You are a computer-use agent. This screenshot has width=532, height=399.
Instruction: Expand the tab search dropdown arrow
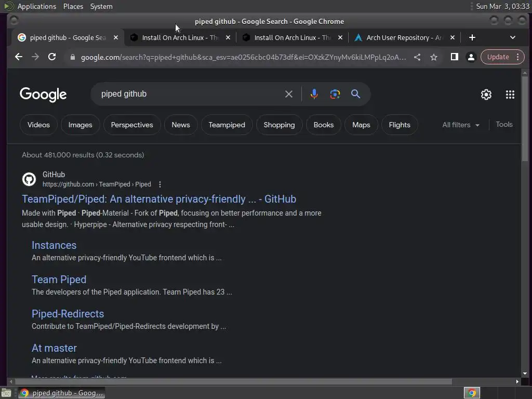click(513, 37)
